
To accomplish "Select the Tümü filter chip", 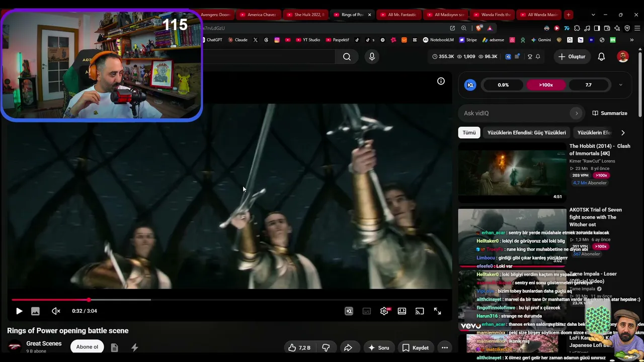I will coord(469,133).
